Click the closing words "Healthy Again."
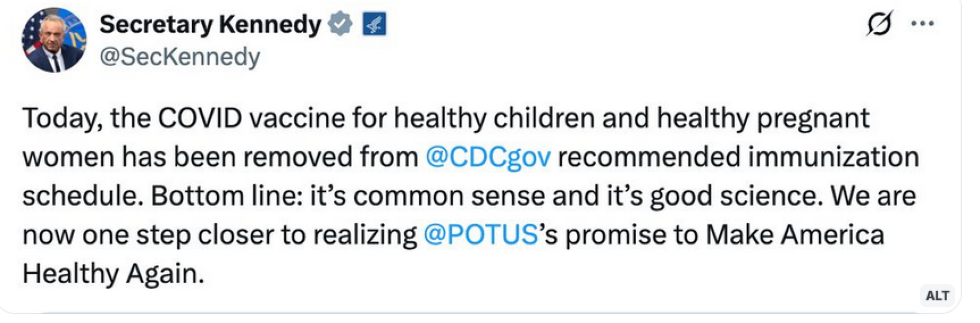This screenshot has width=980, height=323. click(113, 273)
